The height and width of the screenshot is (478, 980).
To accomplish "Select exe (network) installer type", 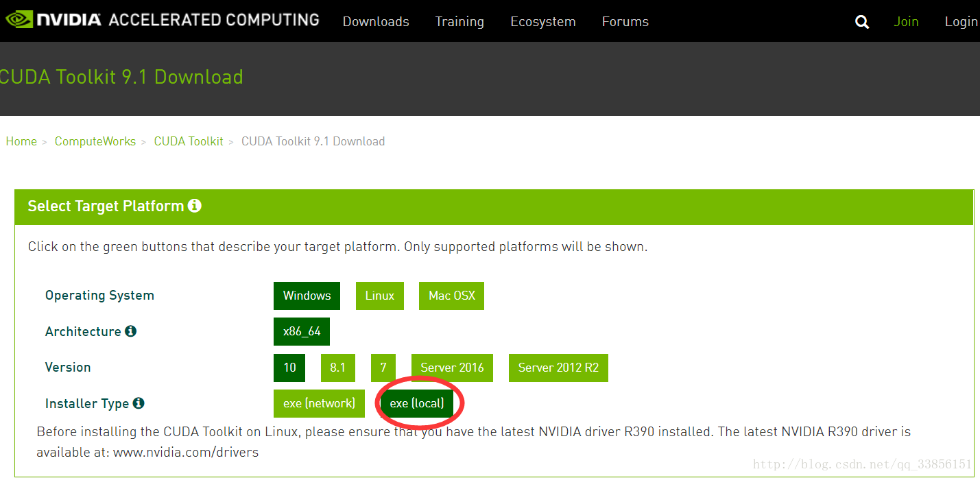I will click(320, 403).
